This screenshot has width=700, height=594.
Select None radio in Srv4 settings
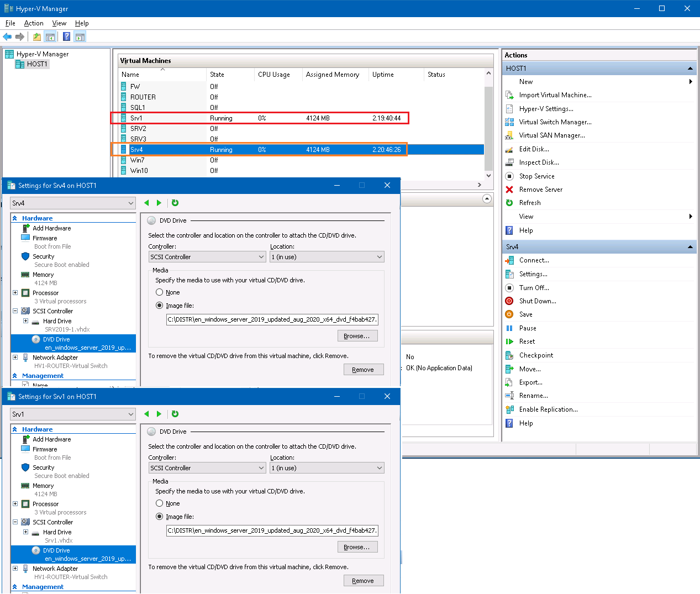pos(160,292)
